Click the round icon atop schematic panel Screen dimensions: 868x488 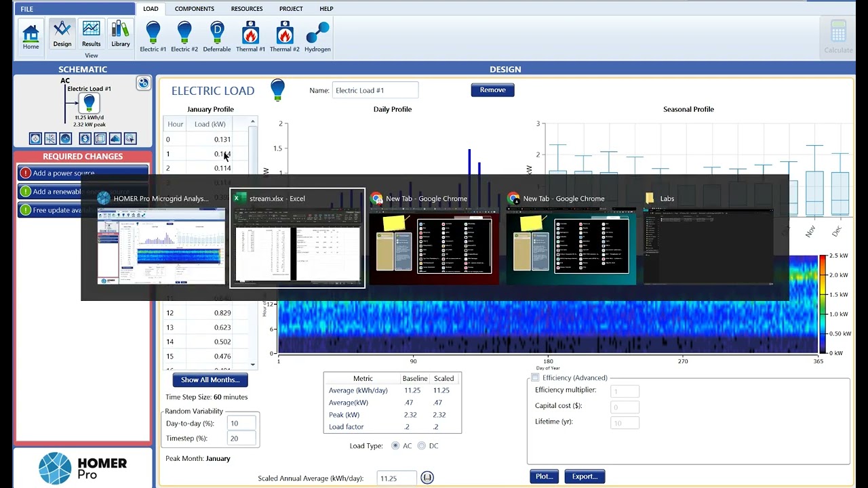pos(143,83)
